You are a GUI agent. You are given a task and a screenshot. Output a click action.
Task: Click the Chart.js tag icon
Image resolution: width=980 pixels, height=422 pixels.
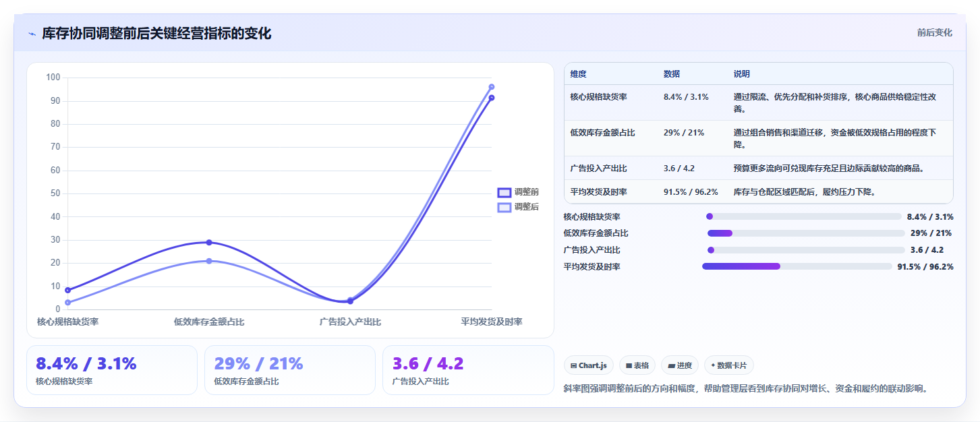pyautogui.click(x=573, y=365)
